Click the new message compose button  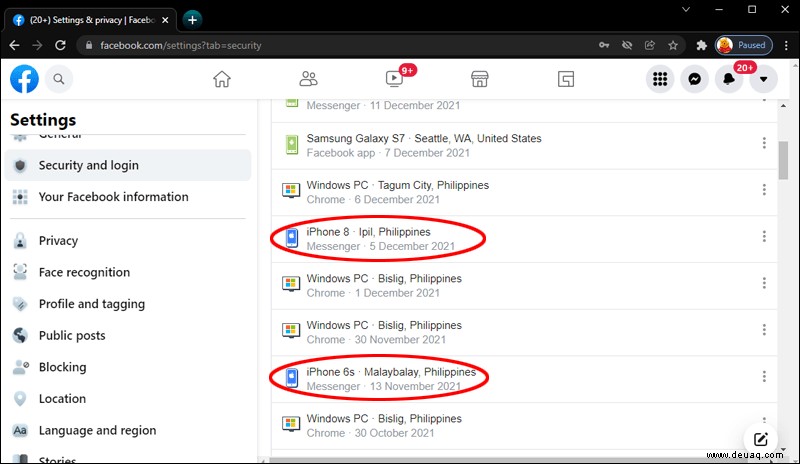[760, 439]
